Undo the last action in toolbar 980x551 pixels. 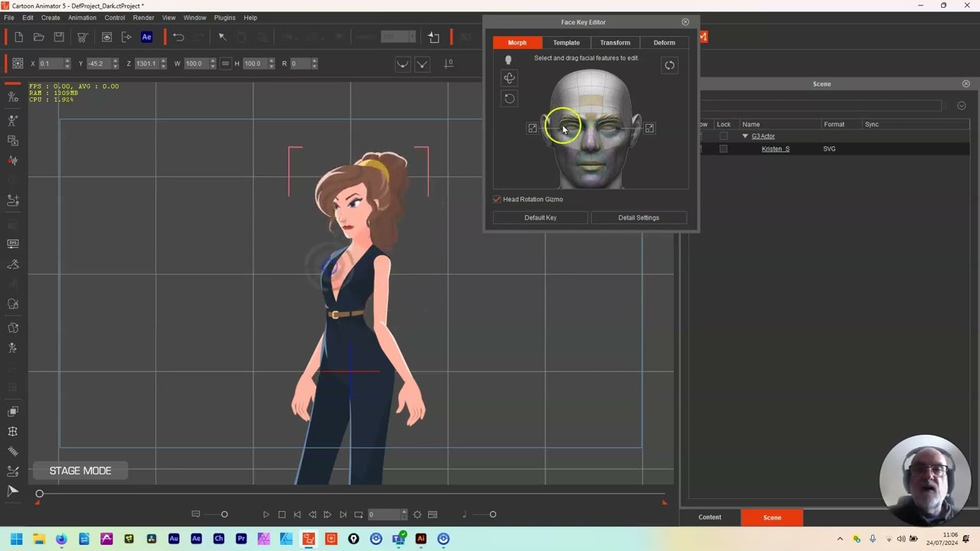coord(178,37)
